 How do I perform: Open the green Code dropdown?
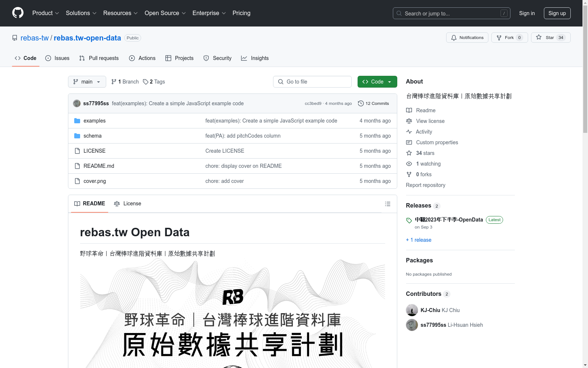[x=377, y=82]
